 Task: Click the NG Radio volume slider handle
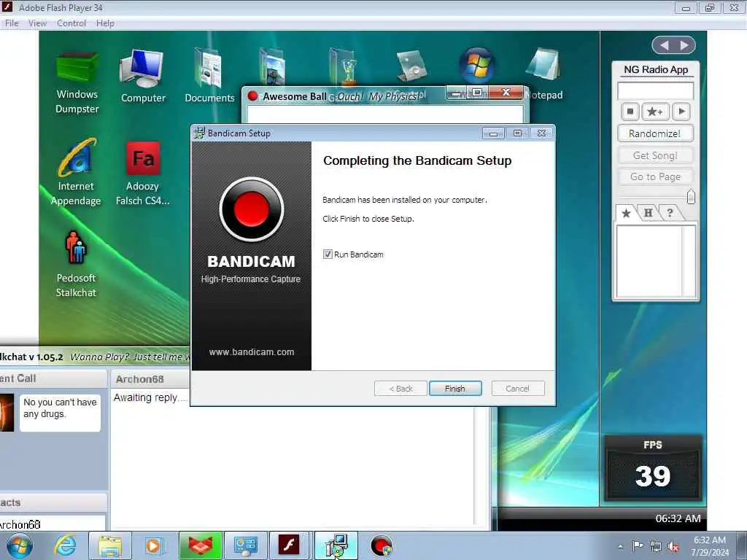pyautogui.click(x=692, y=196)
